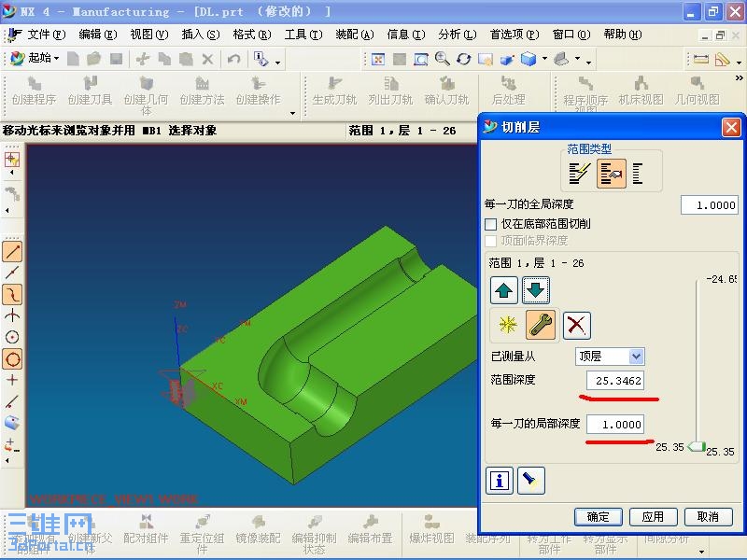
Task: Click the Zoom magnifier toolbar icon
Action: tap(442, 59)
